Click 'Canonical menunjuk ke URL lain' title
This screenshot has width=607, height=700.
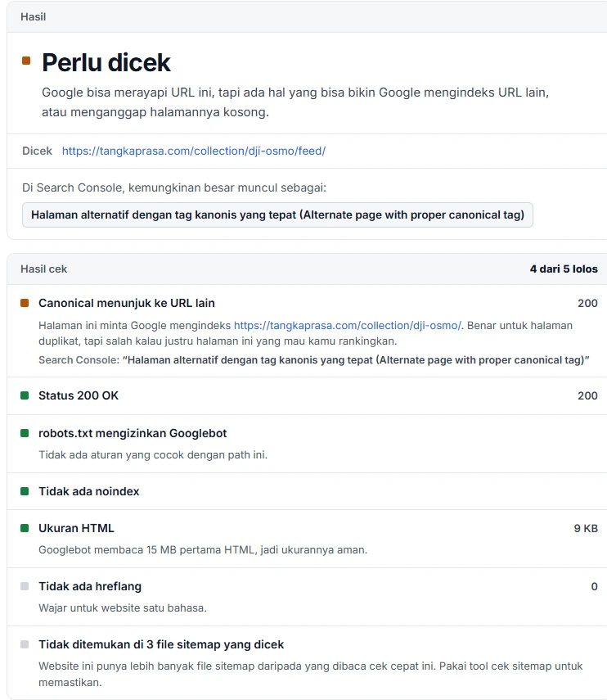click(127, 303)
